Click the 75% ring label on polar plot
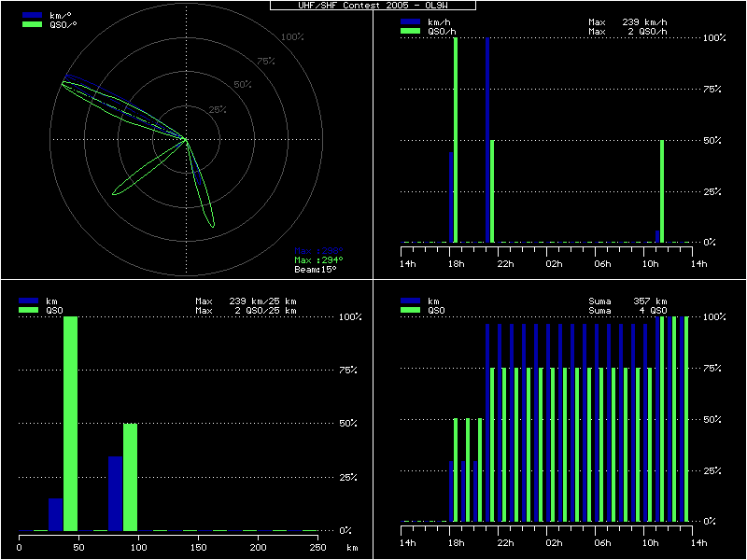This screenshot has width=747, height=560. click(266, 61)
